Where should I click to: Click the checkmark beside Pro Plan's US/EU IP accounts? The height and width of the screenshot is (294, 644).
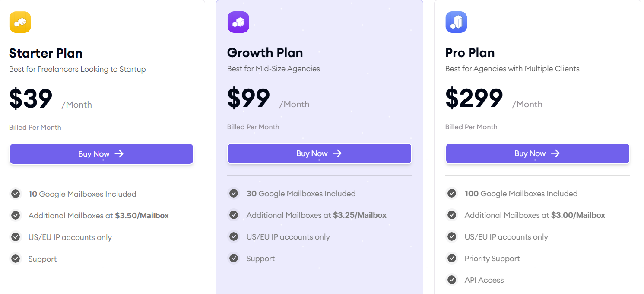coord(452,236)
